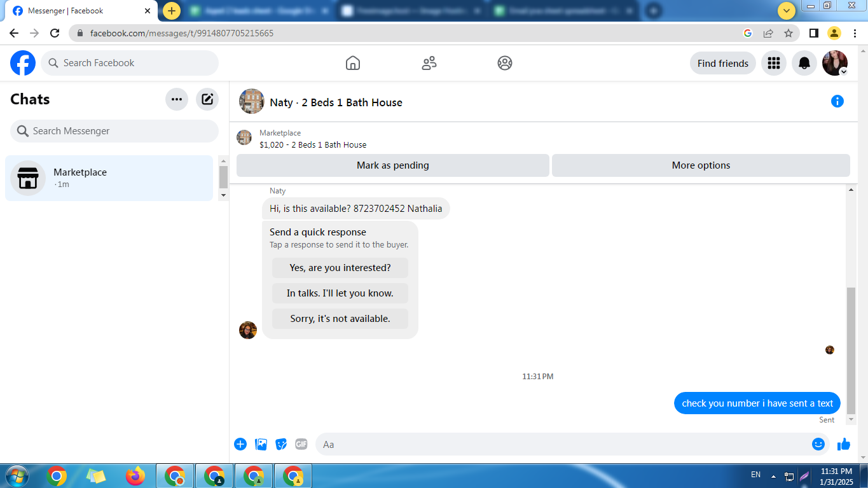Viewport: 868px width, 488px height.
Task: Show hidden system tray icons
Action: (773, 476)
